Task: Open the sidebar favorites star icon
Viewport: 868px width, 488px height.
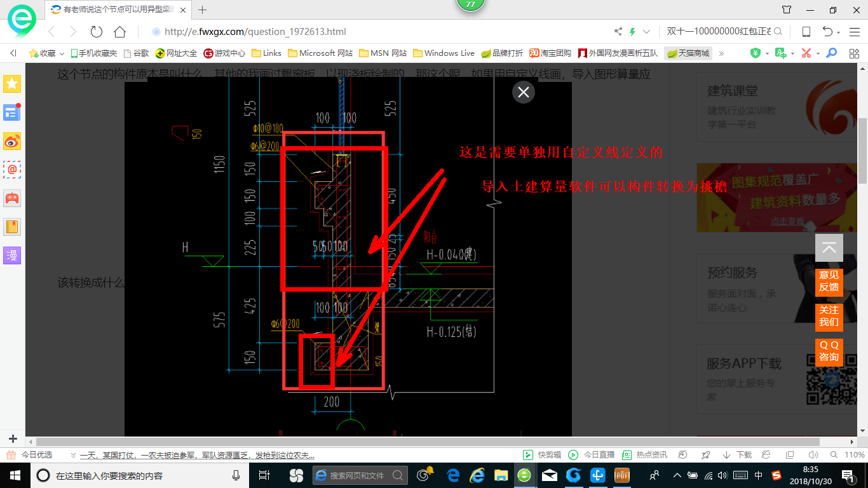Action: point(12,84)
